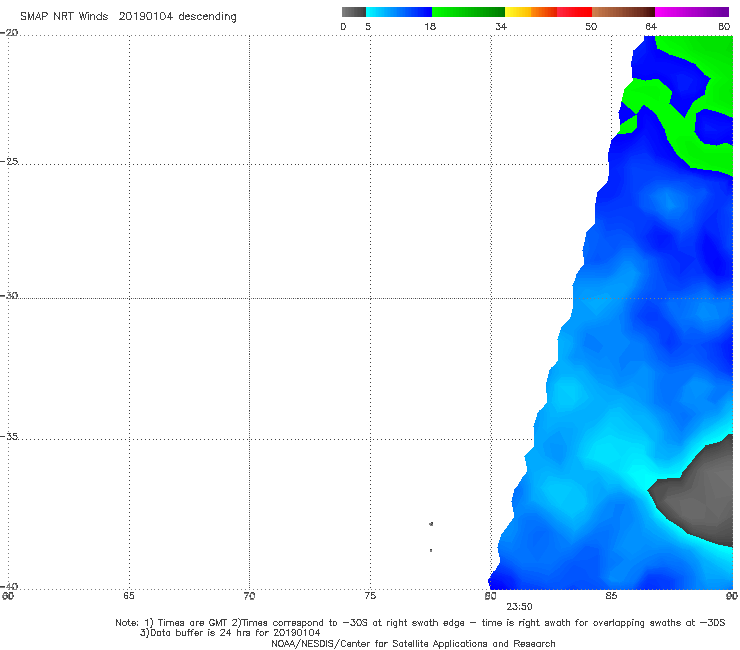Image resolution: width=740 pixels, height=650 pixels.
Task: Click the longitude label 65
Action: 129,596
